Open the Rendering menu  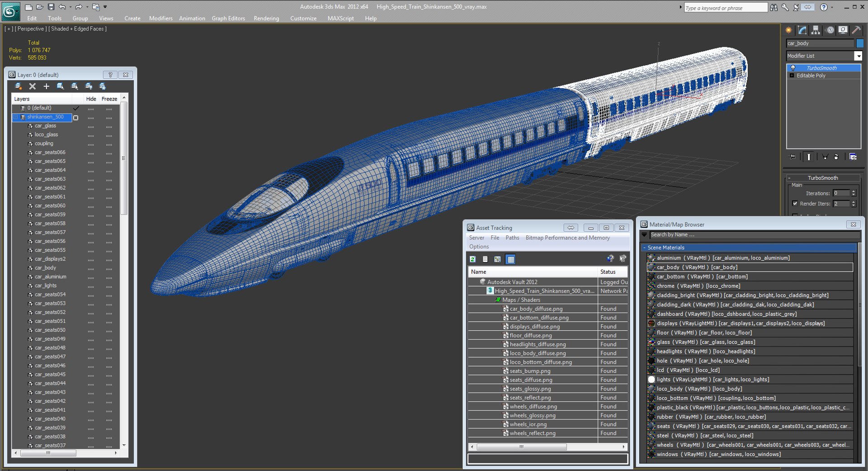[266, 19]
